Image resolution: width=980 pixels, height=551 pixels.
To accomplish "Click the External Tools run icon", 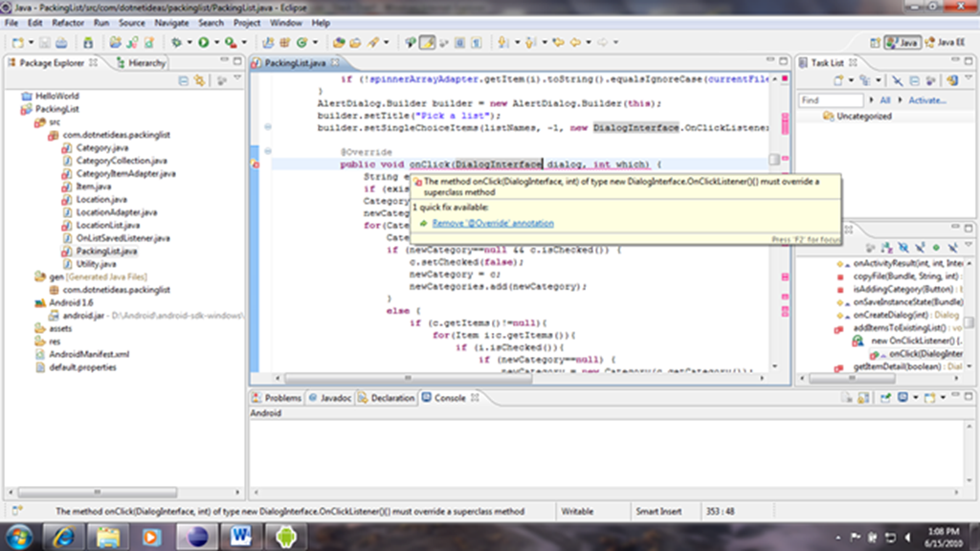I will click(231, 42).
